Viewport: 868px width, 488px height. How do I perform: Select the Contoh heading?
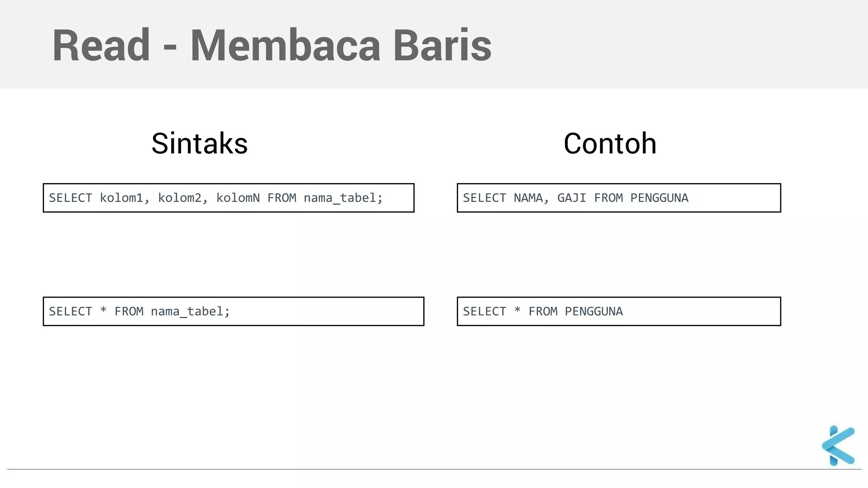tap(610, 144)
